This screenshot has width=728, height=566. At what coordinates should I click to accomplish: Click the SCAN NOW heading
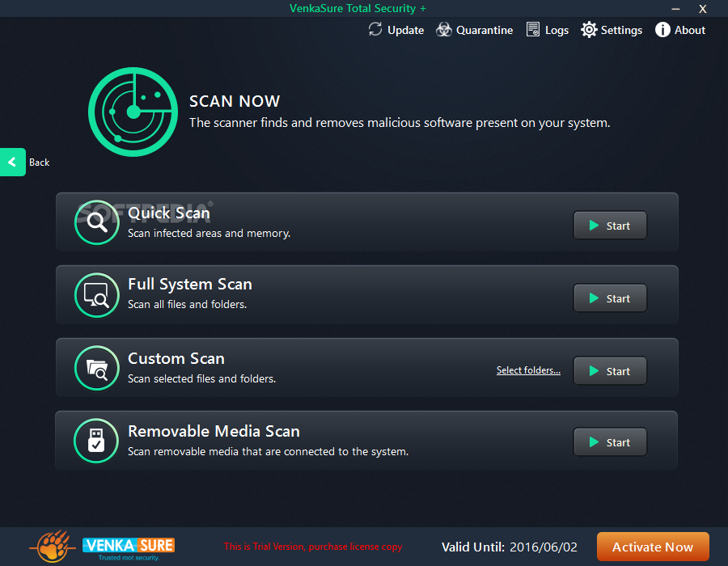point(235,101)
